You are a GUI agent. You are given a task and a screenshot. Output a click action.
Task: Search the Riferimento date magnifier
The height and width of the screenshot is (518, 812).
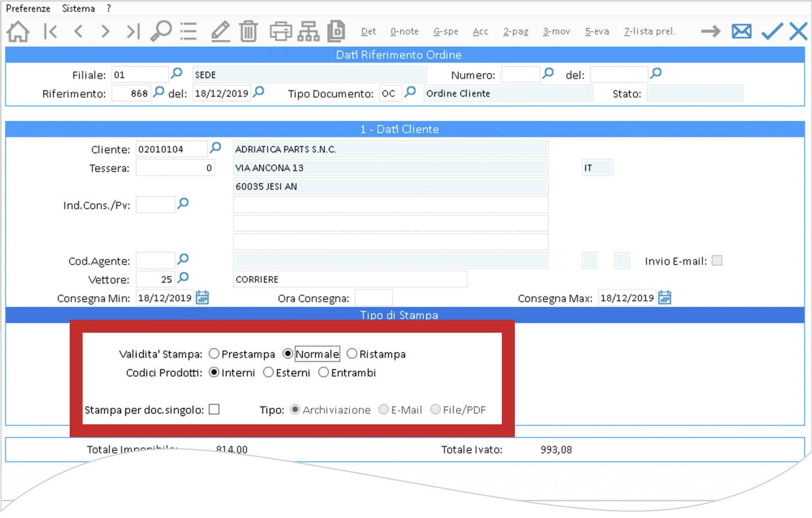[x=258, y=92]
